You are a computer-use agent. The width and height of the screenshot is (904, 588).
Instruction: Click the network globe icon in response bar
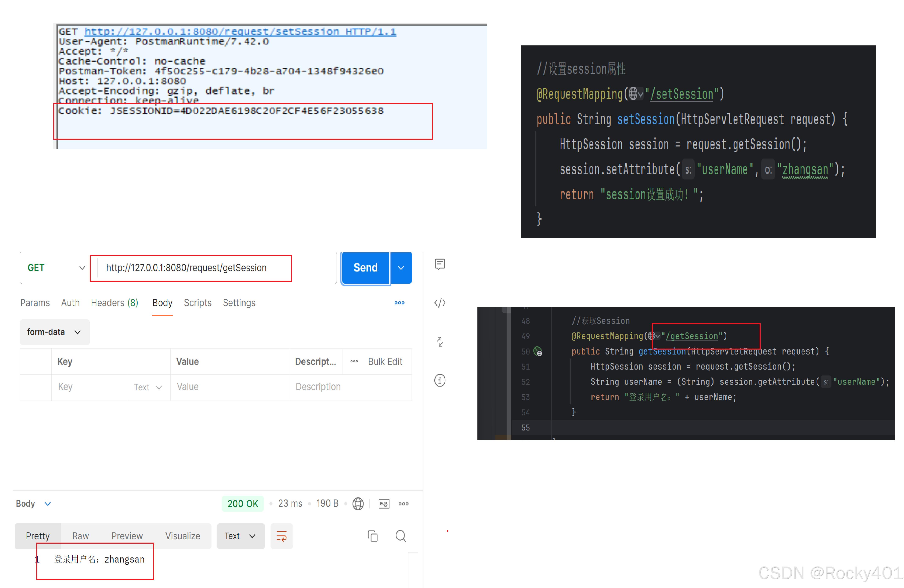pyautogui.click(x=358, y=504)
